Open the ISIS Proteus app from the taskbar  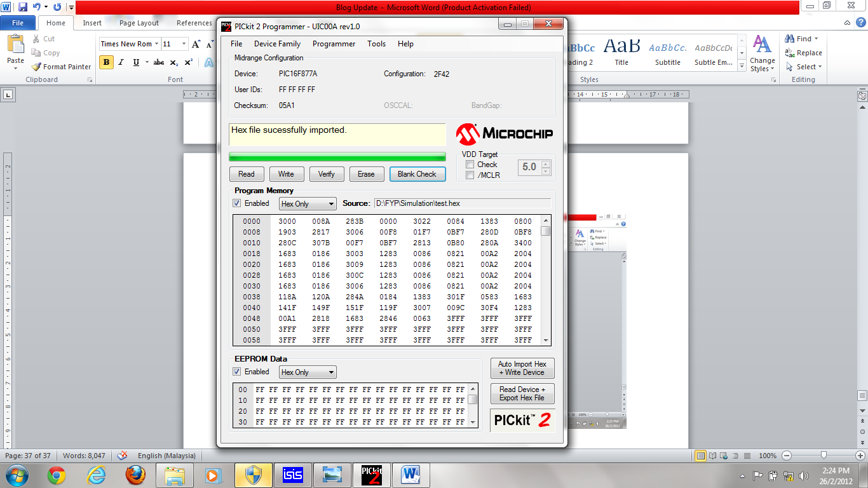point(293,475)
